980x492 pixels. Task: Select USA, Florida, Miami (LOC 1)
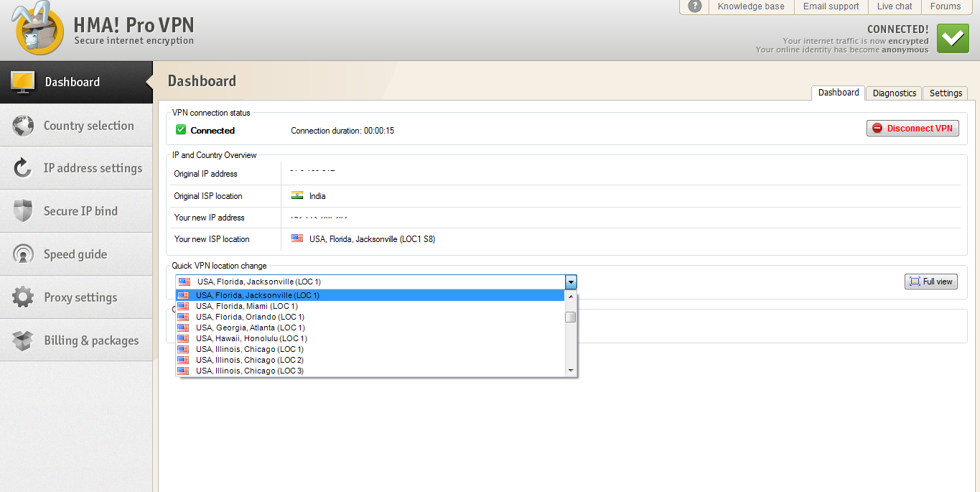[x=370, y=306]
